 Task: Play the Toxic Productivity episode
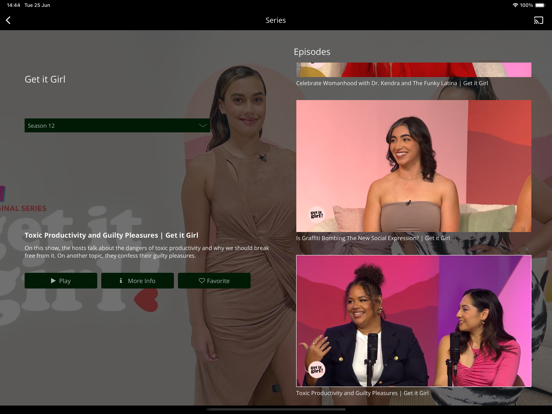61,281
